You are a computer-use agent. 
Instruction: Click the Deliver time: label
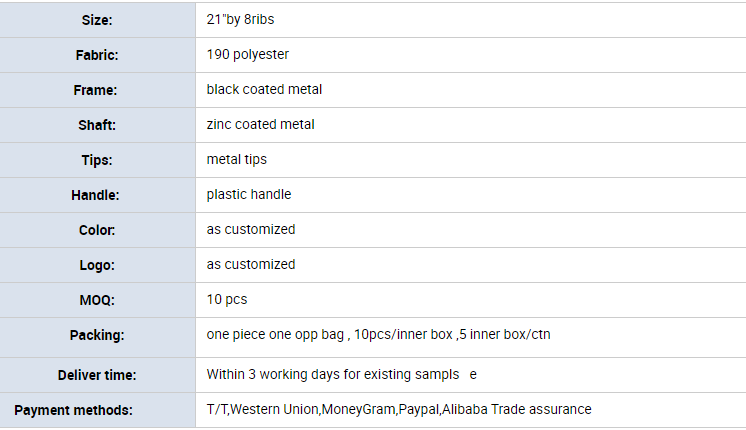tap(97, 375)
